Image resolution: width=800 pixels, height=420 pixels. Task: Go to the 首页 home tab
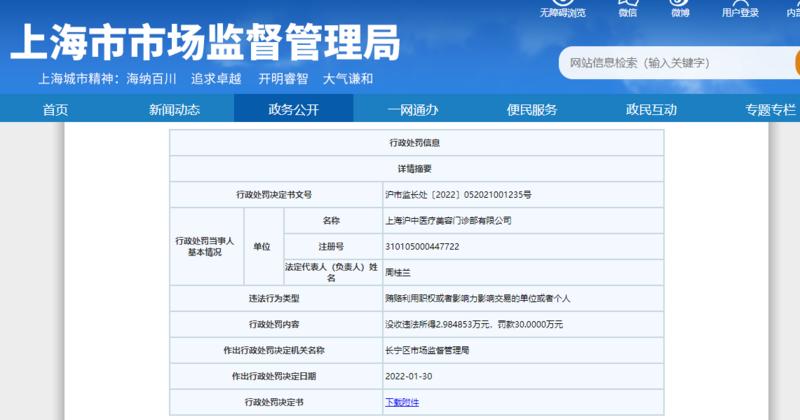55,109
